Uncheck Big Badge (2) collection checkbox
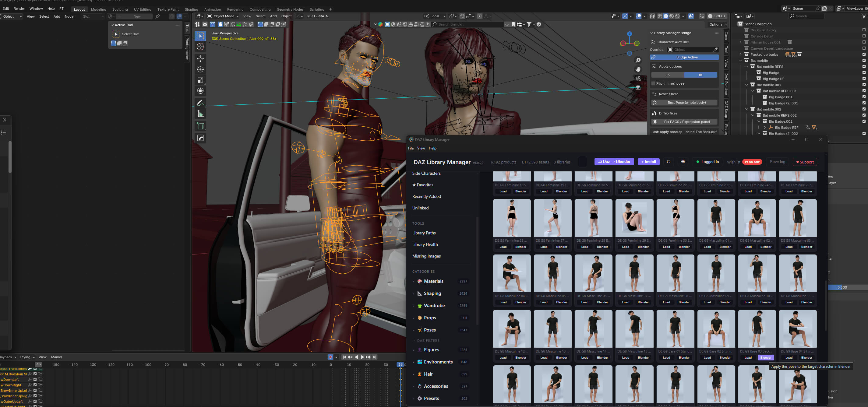 [864, 79]
